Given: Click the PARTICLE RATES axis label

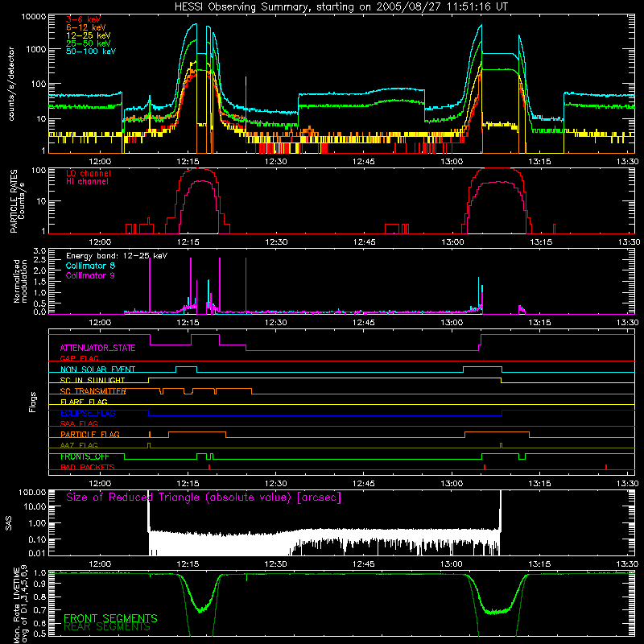Looking at the screenshot, I should pyautogui.click(x=17, y=201).
